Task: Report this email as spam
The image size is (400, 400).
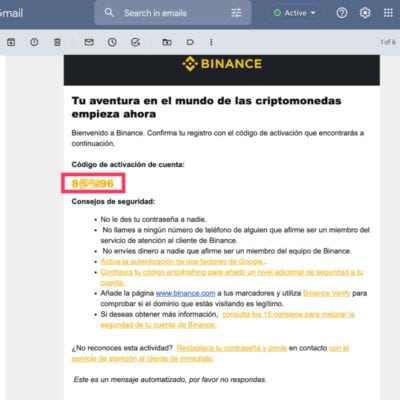Action: pyautogui.click(x=34, y=42)
